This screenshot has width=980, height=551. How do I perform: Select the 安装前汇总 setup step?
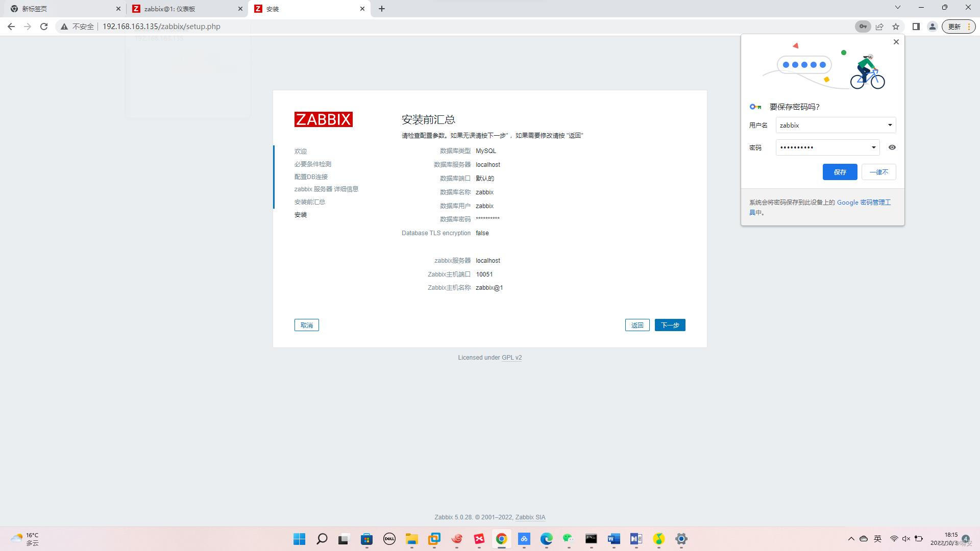click(x=309, y=202)
